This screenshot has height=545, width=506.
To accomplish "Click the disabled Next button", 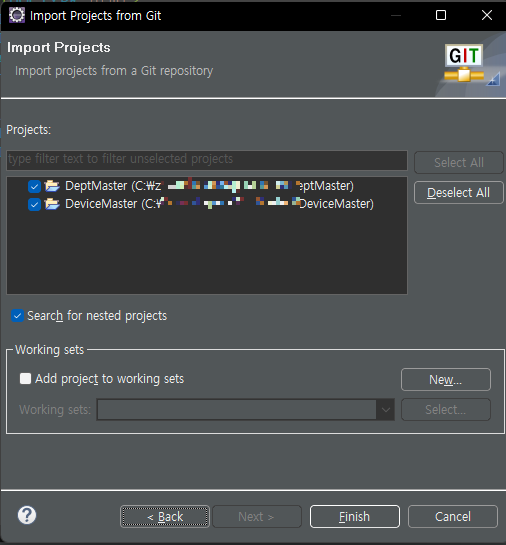I will pos(256,516).
